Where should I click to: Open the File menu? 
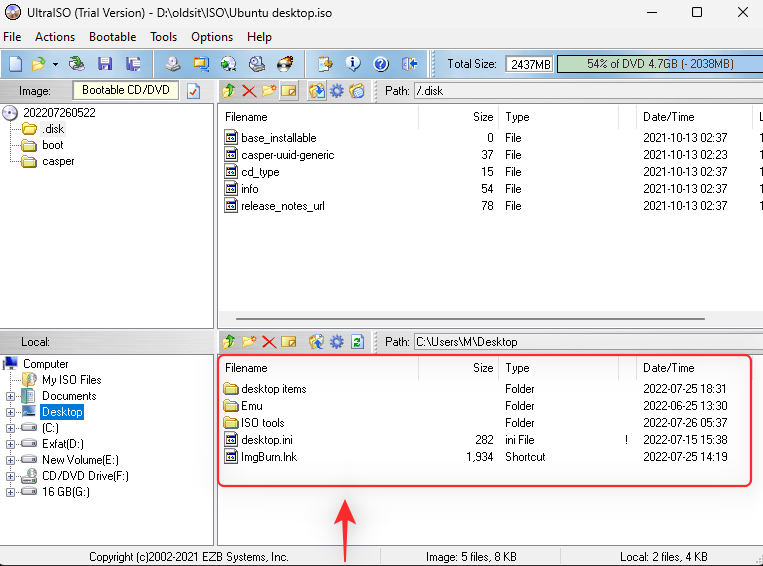point(12,37)
